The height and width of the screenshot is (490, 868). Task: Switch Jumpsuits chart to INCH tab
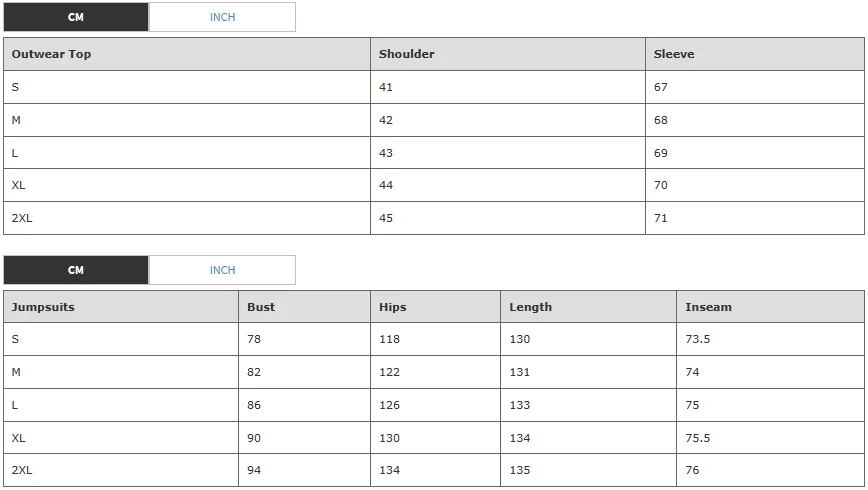tap(222, 270)
